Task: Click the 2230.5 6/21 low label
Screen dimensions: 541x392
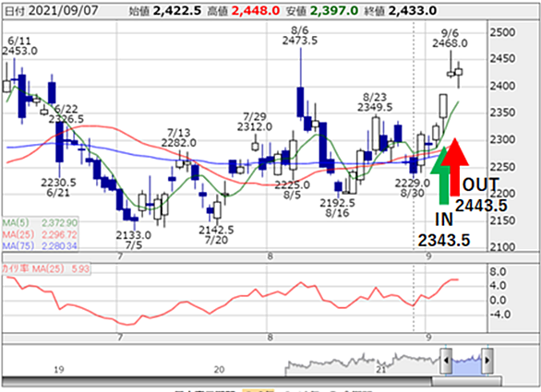Action: tap(58, 187)
